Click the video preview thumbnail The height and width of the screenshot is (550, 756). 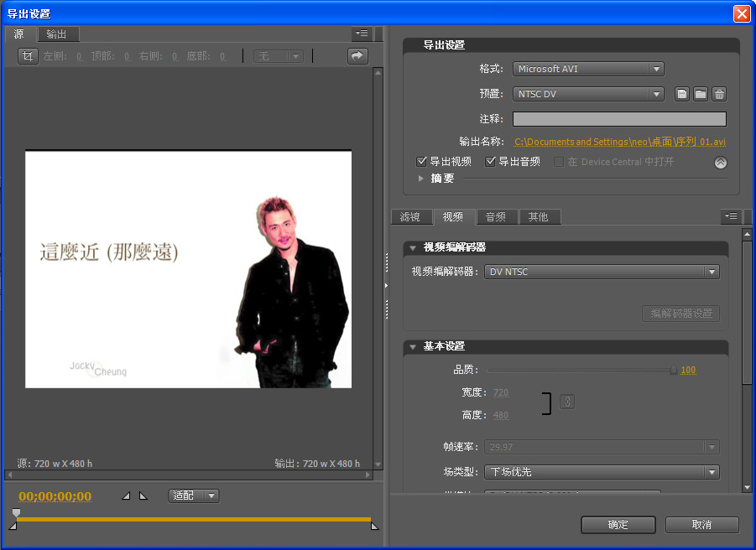pos(189,270)
